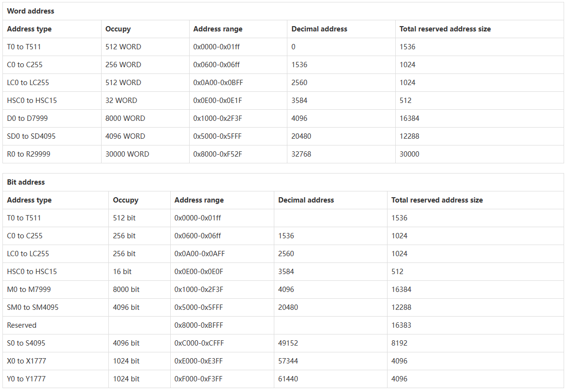Click the "30000 WORD" occupy cell
Screen dimensions: 567x392
pos(127,154)
